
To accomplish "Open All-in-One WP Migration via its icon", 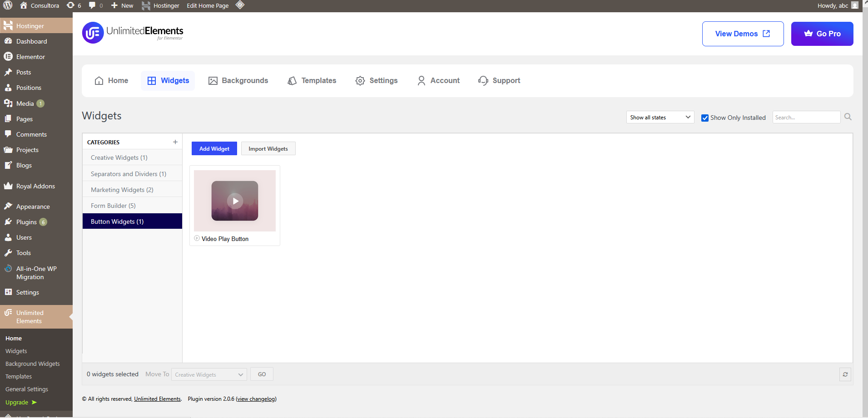I will click(8, 268).
